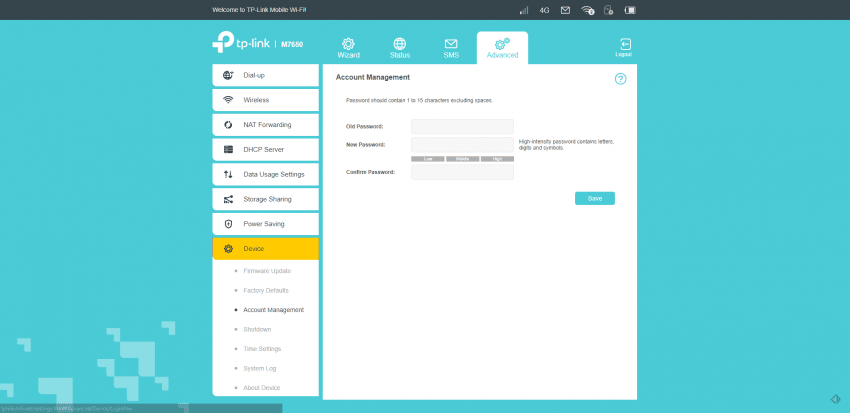This screenshot has width=850, height=413.
Task: Click the Wi-Fi clients icon in top bar
Action: [588, 10]
